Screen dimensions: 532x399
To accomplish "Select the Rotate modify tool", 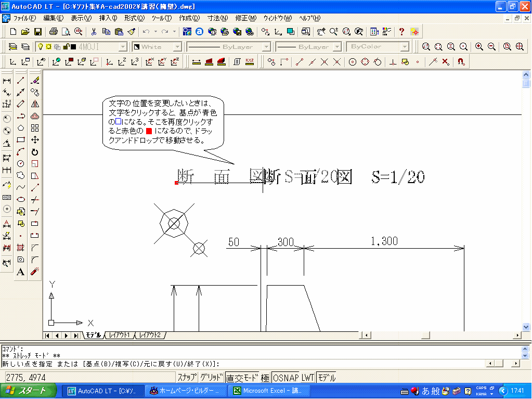I will point(35,152).
